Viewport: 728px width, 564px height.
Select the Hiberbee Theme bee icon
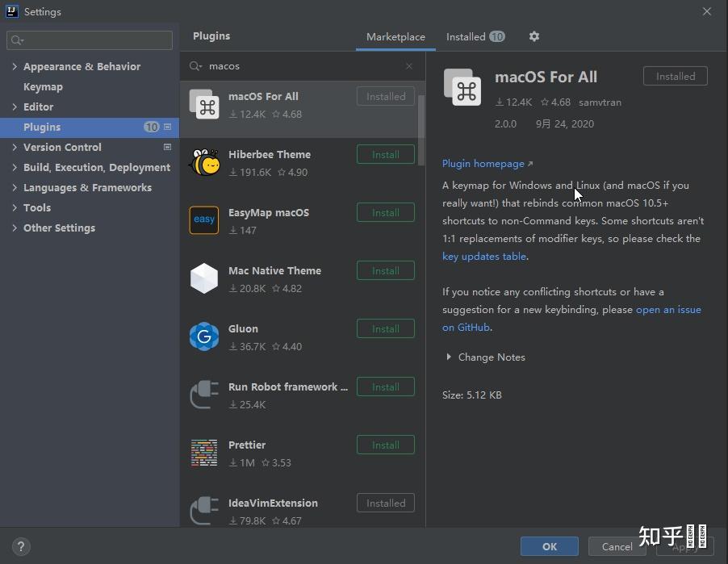click(x=203, y=161)
